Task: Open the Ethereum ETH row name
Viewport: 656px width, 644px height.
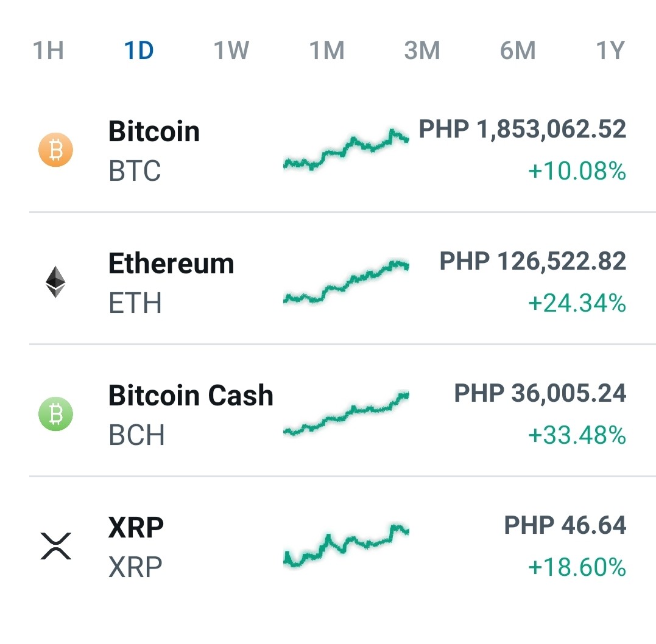Action: tap(171, 282)
